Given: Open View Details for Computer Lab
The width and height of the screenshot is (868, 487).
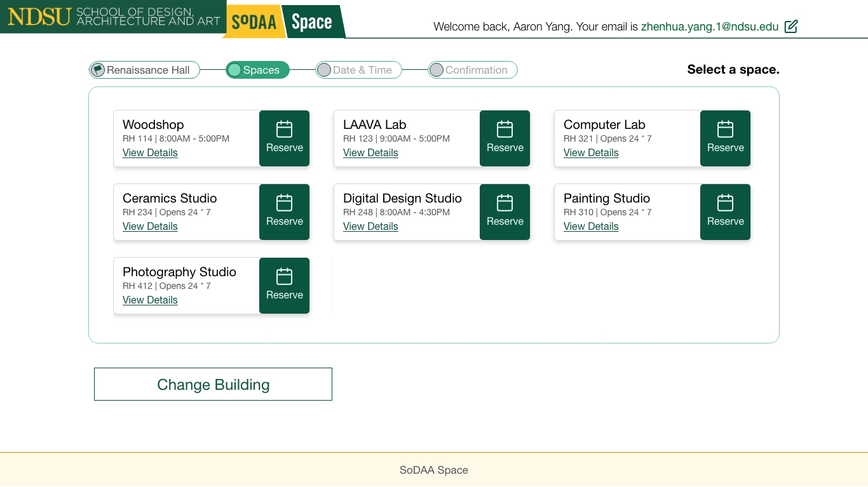Looking at the screenshot, I should coord(591,153).
